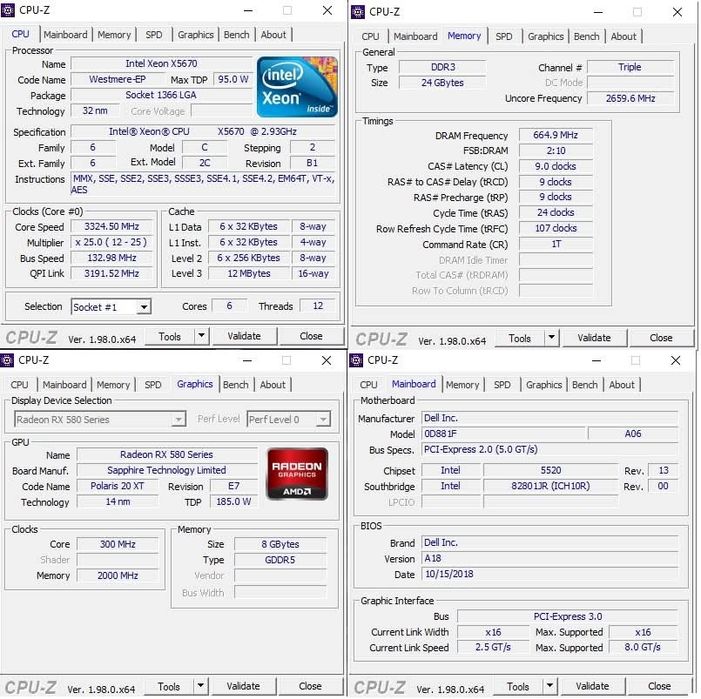Switch to the CPU tab in the Memory window
Viewport: 701px width, 699px height.
click(x=370, y=36)
